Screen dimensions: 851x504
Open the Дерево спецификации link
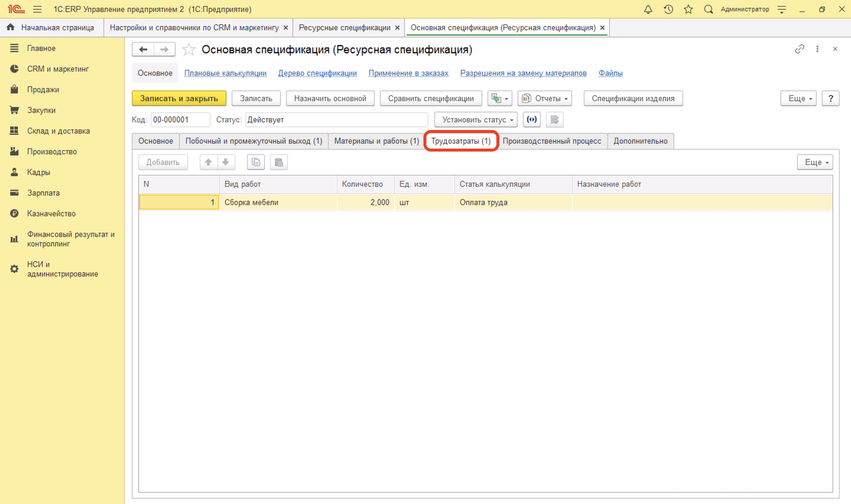point(317,73)
